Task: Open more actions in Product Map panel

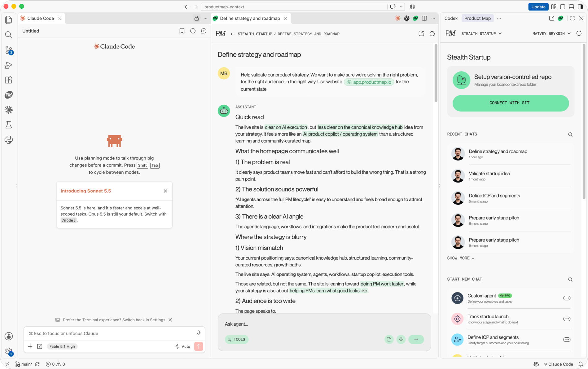Action: pyautogui.click(x=499, y=18)
